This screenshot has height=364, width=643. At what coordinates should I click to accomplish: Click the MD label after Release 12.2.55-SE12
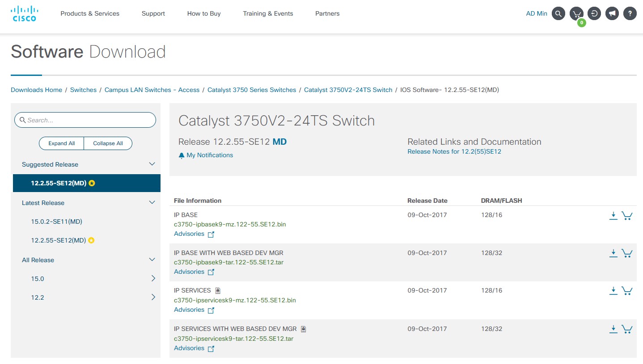coord(279,142)
